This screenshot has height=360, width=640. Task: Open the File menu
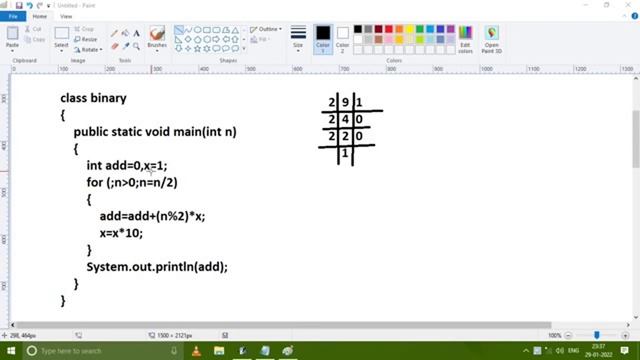pos(13,16)
